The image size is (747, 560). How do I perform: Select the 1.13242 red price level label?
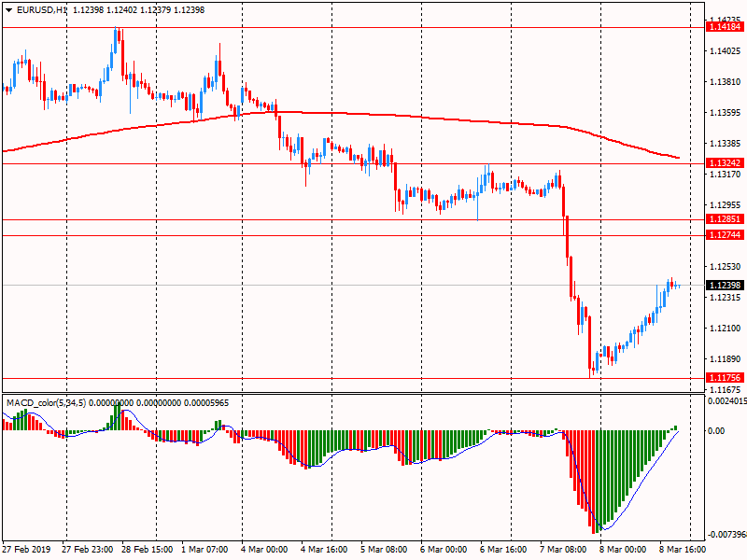coord(725,162)
